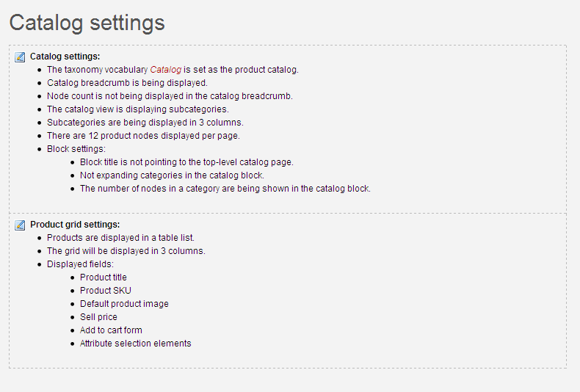Select Products are displayed in a table list

click(120, 238)
